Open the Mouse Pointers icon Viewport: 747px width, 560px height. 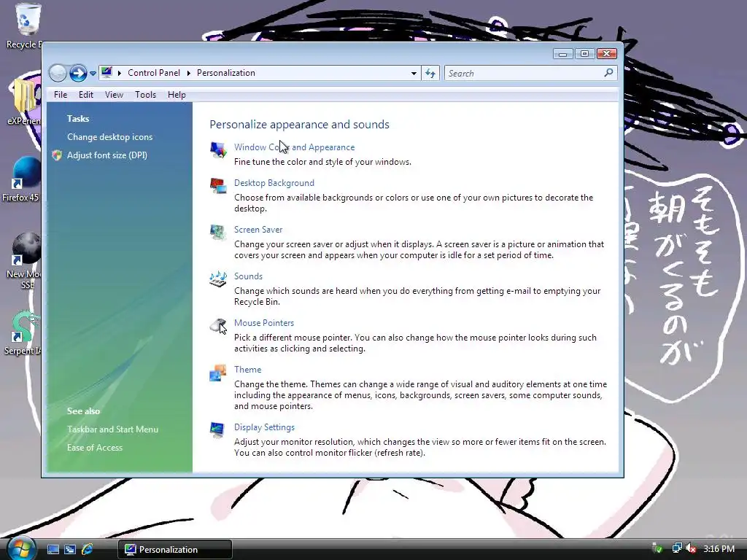click(218, 326)
